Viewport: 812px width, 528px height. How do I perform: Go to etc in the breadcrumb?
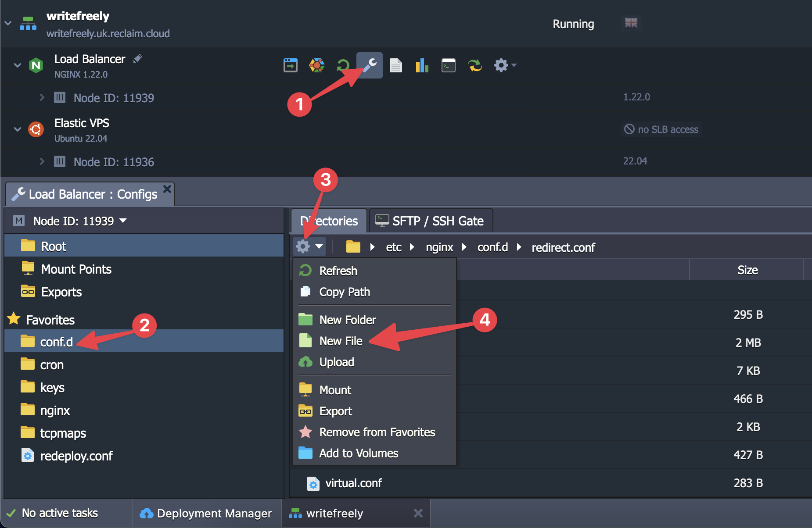(x=394, y=247)
